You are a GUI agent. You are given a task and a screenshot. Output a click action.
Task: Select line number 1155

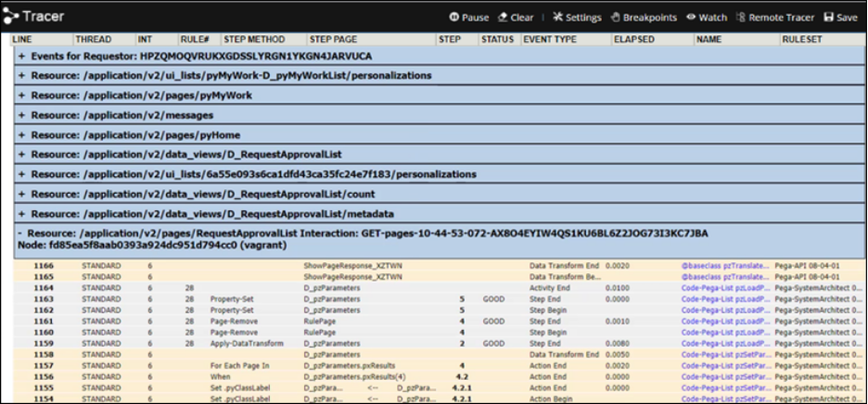tap(44, 387)
